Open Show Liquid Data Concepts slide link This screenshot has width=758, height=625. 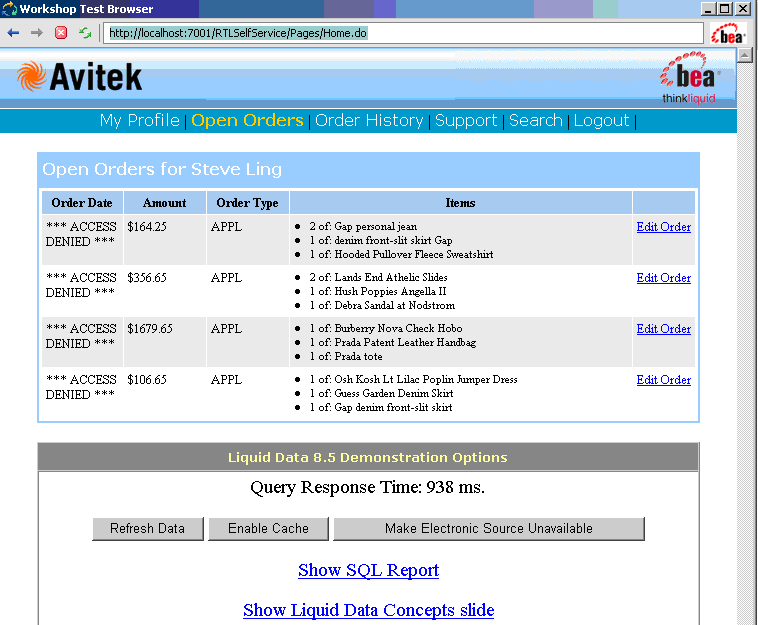pos(368,610)
